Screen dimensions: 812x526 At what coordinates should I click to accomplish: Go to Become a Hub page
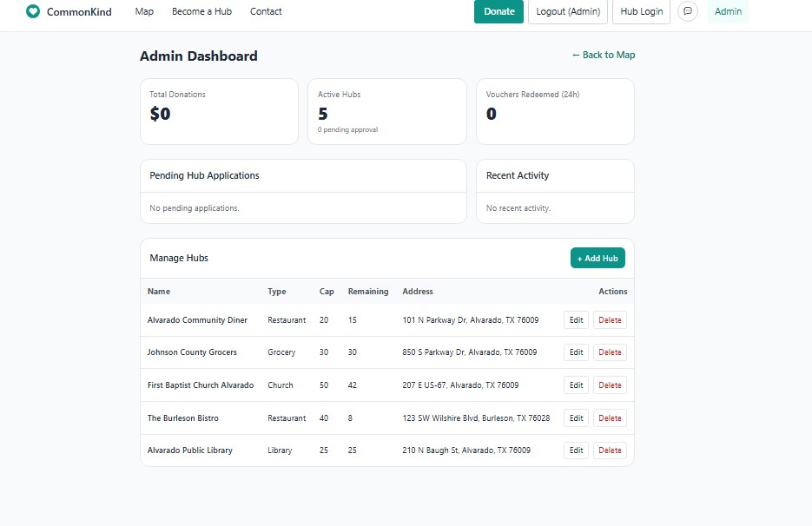pos(202,11)
